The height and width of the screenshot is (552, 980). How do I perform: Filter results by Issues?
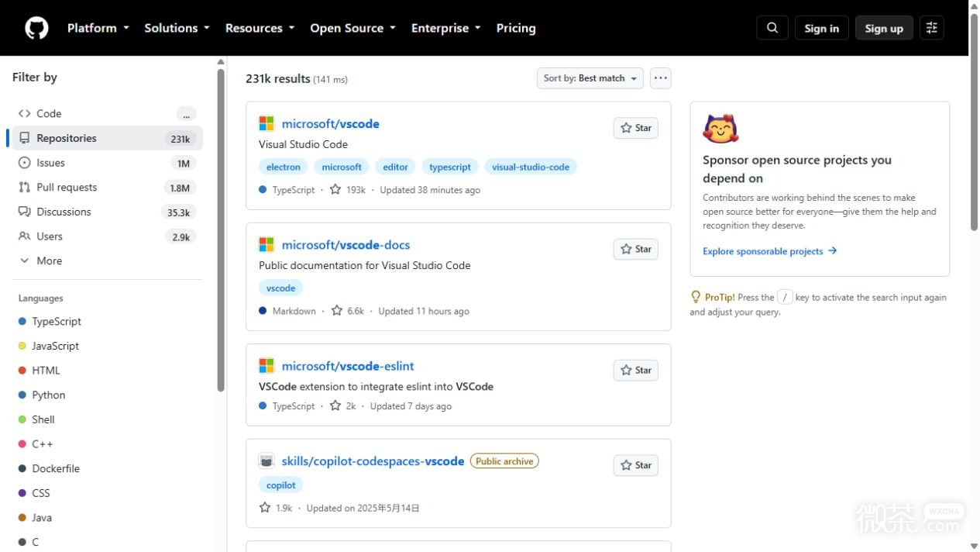coord(108,163)
